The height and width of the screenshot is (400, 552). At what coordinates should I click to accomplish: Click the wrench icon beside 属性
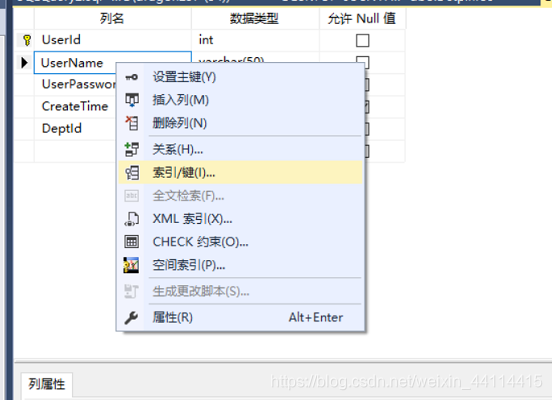click(131, 318)
